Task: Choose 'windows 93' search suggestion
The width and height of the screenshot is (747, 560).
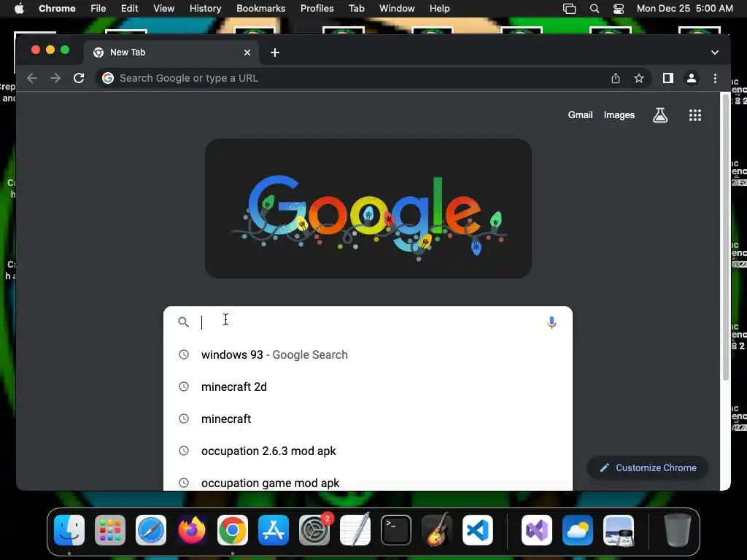Action: 368,355
